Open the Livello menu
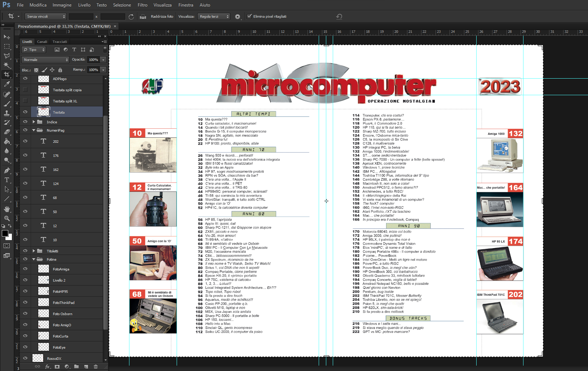The image size is (588, 371). coord(84,5)
